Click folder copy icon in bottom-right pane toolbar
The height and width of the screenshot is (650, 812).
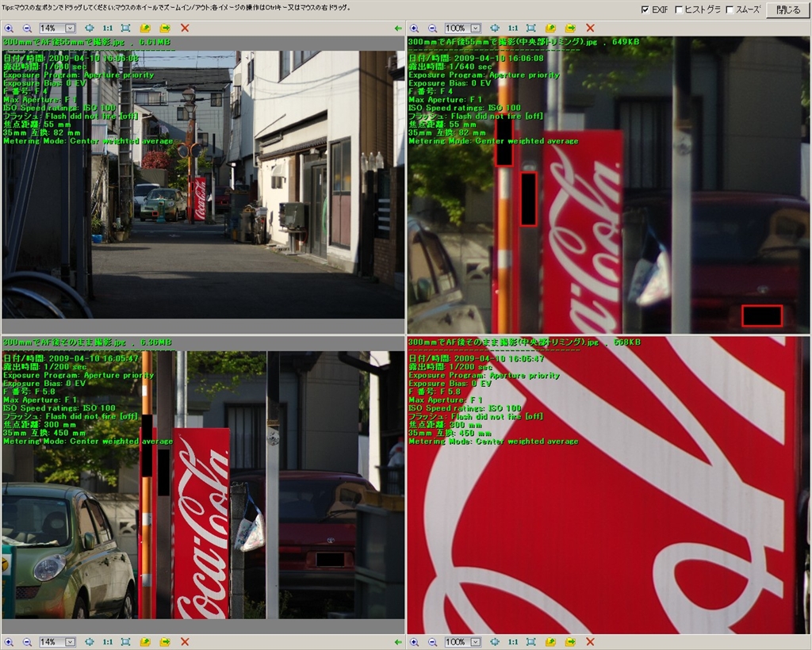click(x=550, y=641)
